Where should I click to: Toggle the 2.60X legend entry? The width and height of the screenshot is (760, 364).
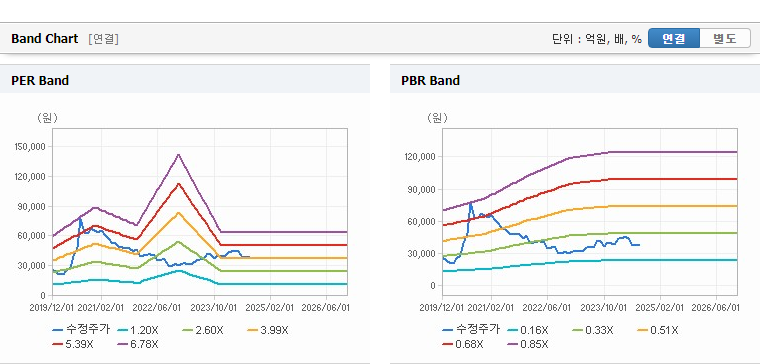[203, 330]
